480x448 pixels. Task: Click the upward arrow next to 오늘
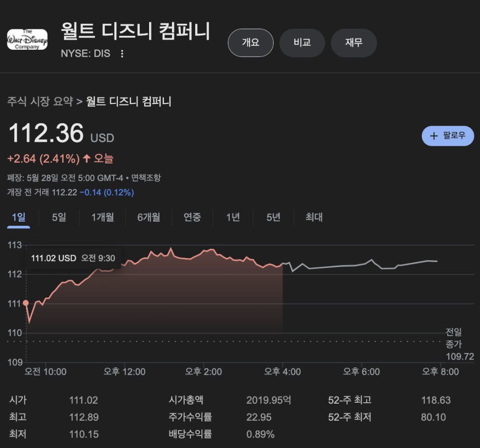[x=87, y=159]
